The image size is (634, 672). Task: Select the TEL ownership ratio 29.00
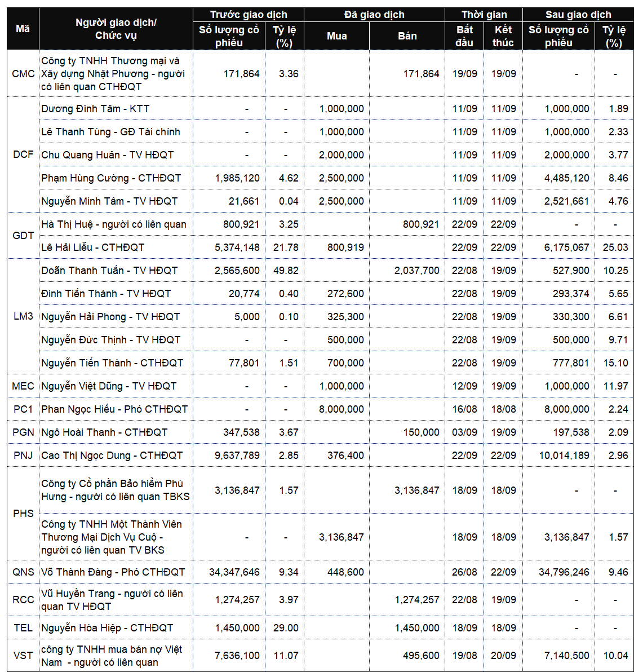tap(286, 628)
